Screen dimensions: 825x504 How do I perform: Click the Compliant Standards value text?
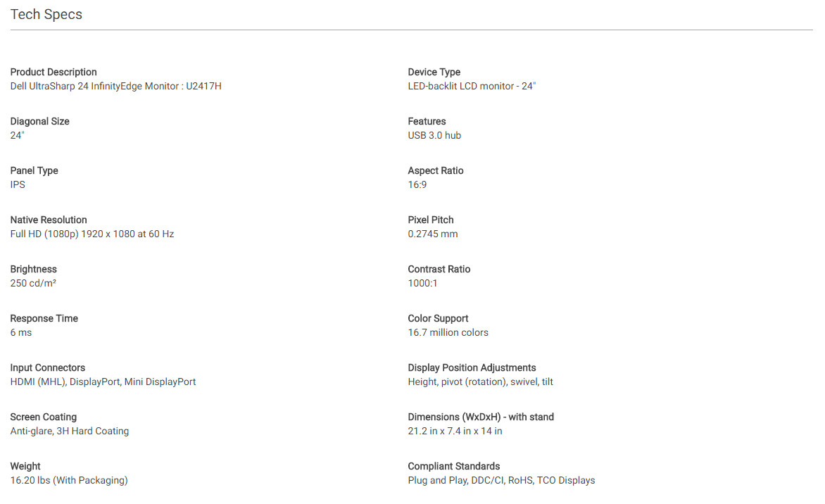501,480
